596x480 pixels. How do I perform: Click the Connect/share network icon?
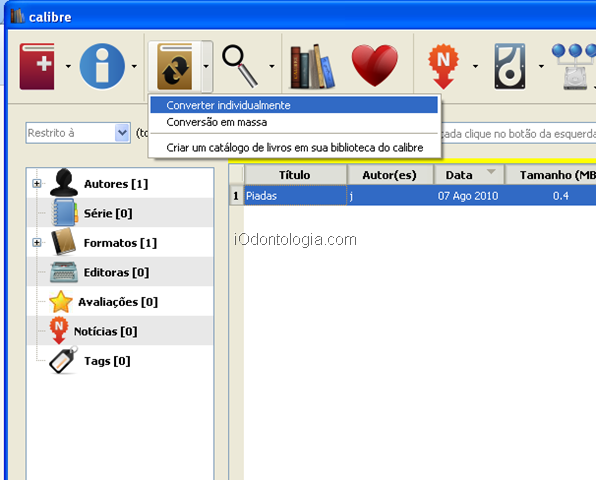574,67
